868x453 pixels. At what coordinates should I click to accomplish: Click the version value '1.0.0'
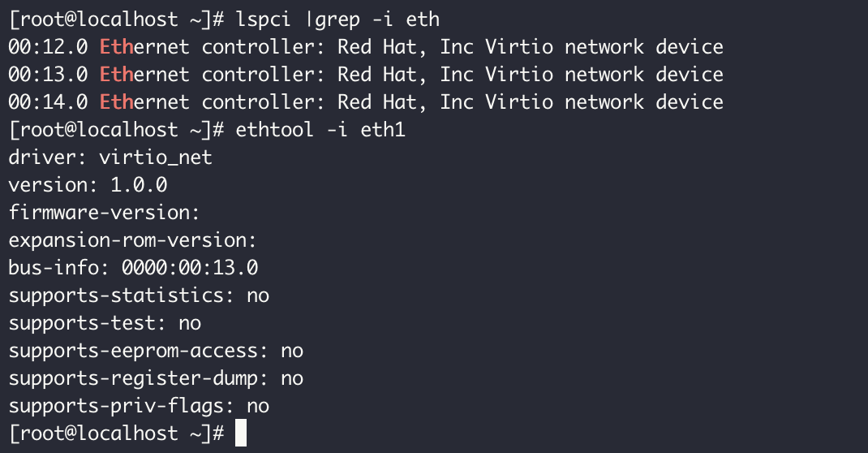pyautogui.click(x=139, y=184)
